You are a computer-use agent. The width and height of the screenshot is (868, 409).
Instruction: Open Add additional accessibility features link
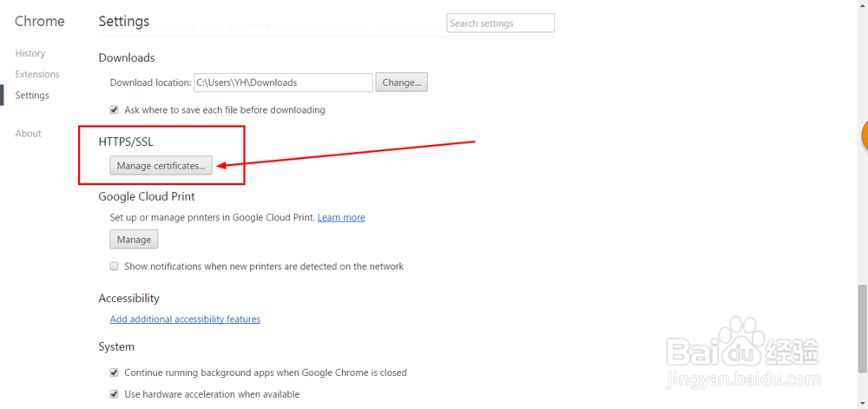[185, 320]
